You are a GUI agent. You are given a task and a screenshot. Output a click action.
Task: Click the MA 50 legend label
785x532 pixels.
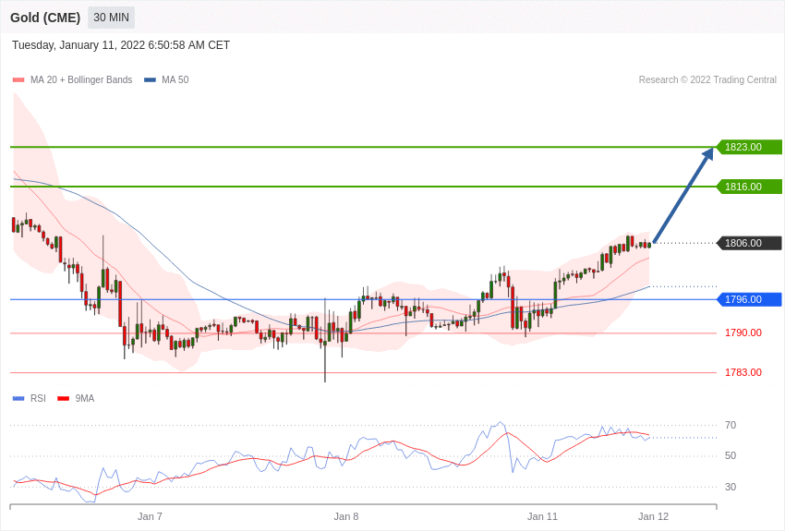pyautogui.click(x=175, y=79)
